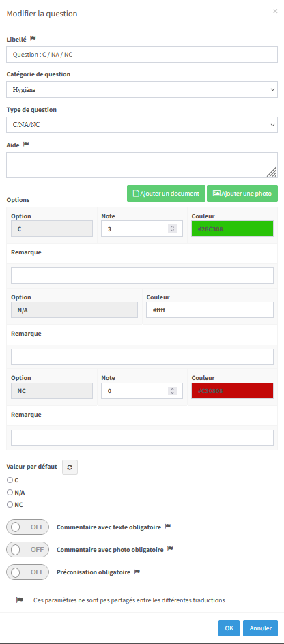Click the flag icon in the translations footnote
The width and height of the screenshot is (284, 644).
pos(20,600)
